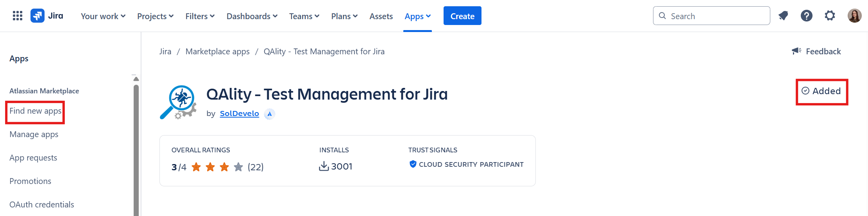Open the SolDevelo vendor link

point(240,114)
